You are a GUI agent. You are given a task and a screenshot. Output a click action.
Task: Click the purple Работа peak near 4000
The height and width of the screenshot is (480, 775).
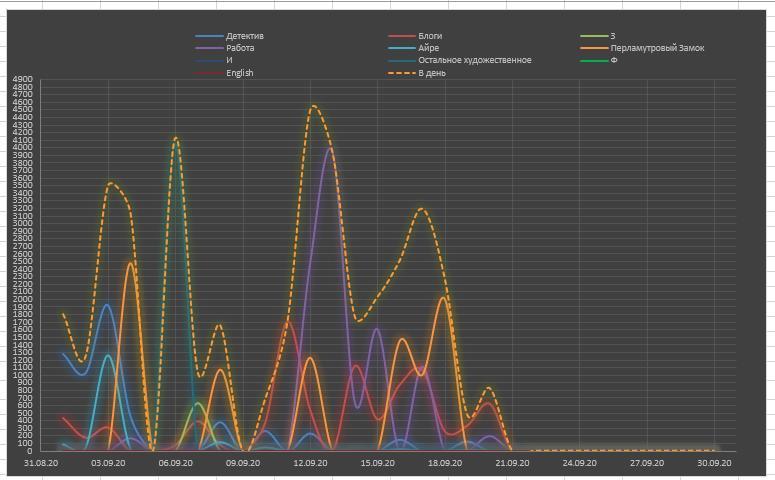click(x=330, y=148)
